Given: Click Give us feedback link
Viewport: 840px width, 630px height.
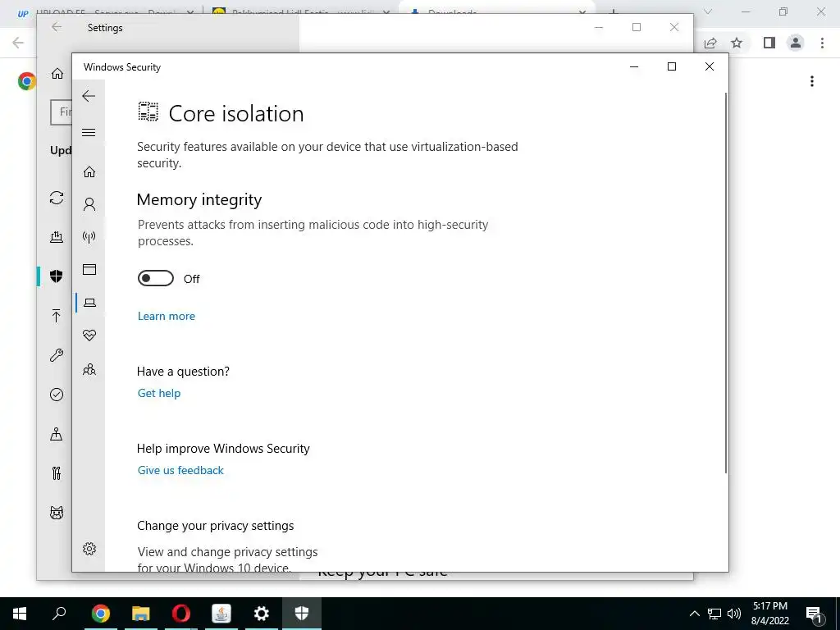Looking at the screenshot, I should coord(180,470).
